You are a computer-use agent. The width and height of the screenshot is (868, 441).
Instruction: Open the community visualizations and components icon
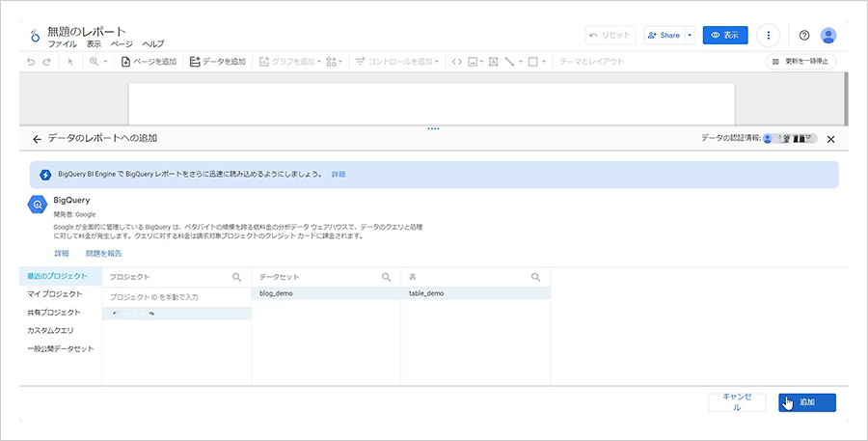click(332, 62)
